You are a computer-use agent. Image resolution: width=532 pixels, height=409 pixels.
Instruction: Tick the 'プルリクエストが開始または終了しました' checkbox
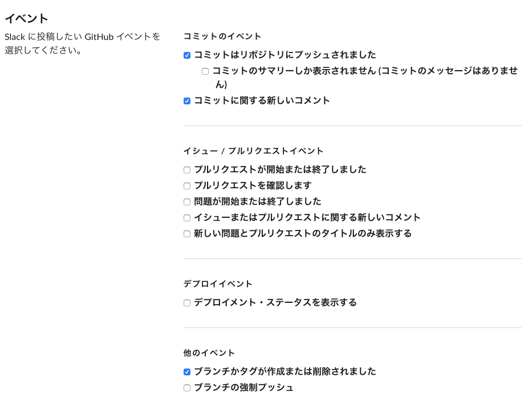click(x=187, y=170)
